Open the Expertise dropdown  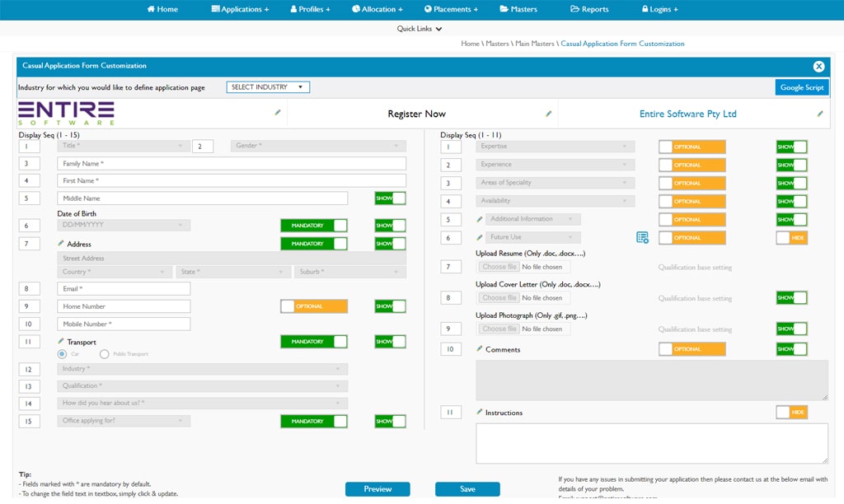[x=556, y=147]
